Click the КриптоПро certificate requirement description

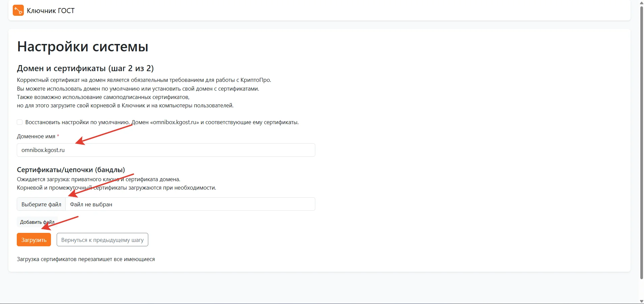click(144, 80)
